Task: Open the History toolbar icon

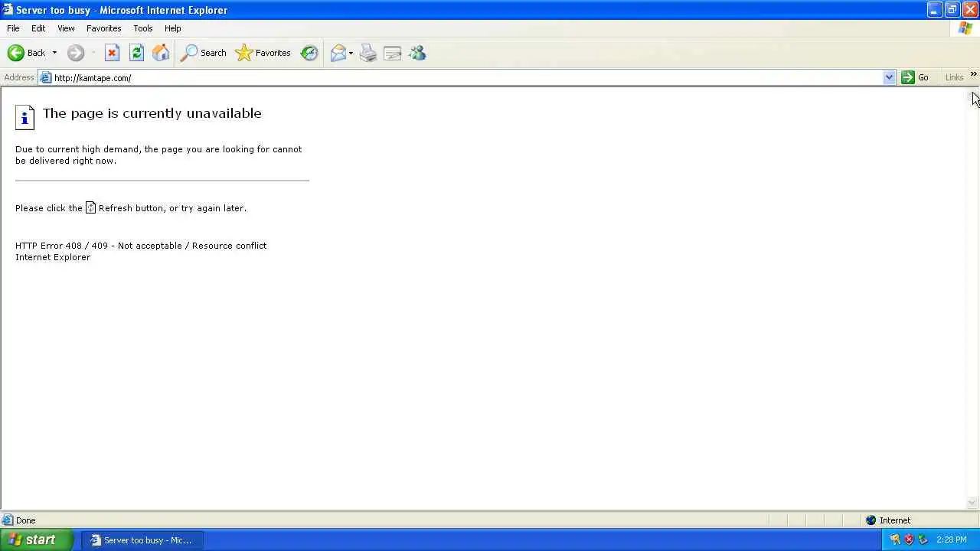Action: (309, 53)
